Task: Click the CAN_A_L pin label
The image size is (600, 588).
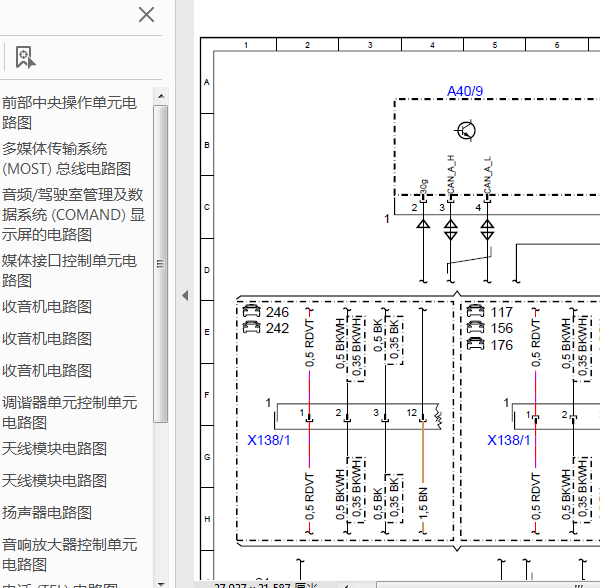Action: [487, 176]
